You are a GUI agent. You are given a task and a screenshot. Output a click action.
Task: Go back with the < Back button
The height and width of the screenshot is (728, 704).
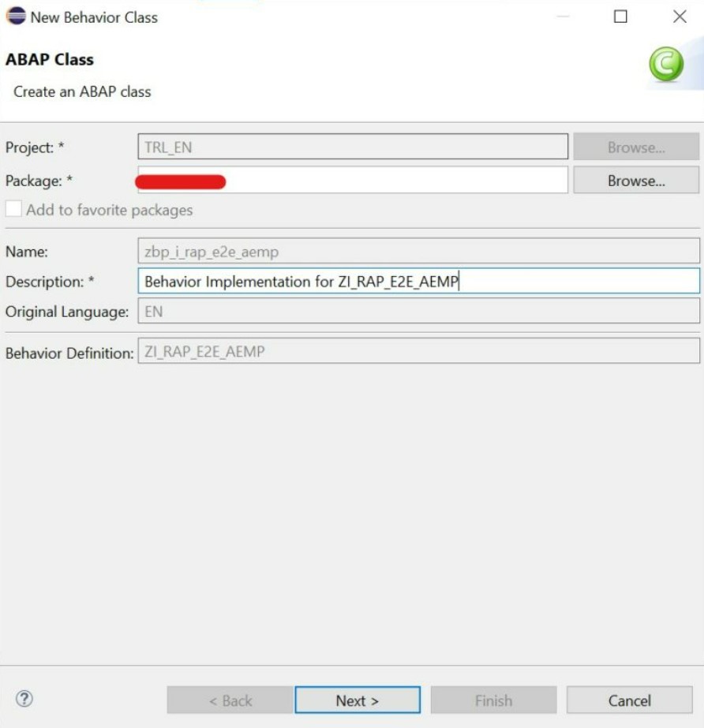[230, 700]
